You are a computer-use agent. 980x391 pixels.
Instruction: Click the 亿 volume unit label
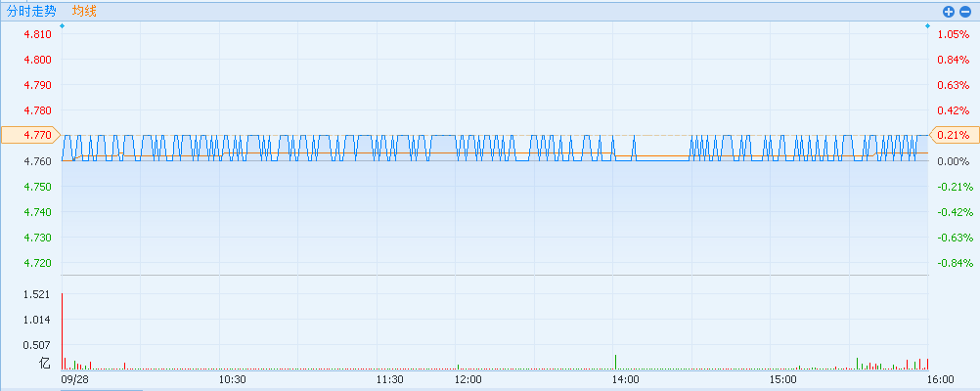44,363
